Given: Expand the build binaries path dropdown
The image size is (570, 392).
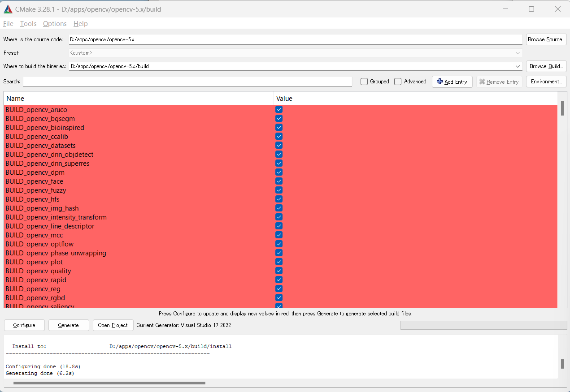Looking at the screenshot, I should 518,66.
